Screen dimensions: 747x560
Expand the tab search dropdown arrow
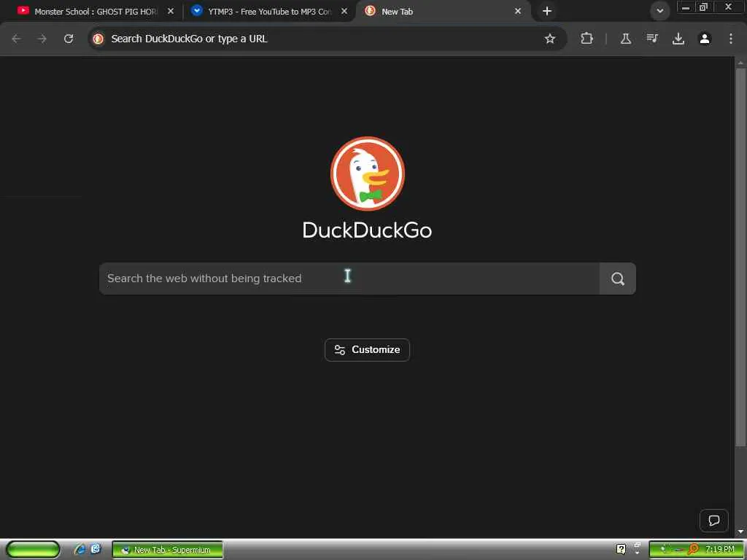click(x=659, y=11)
